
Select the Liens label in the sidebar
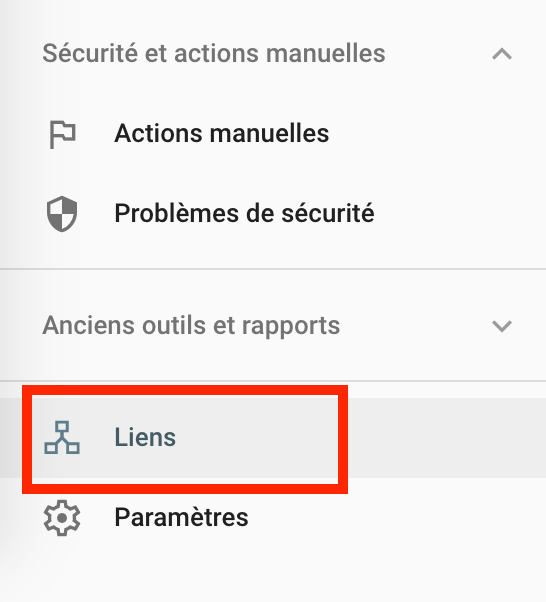pyautogui.click(x=145, y=437)
